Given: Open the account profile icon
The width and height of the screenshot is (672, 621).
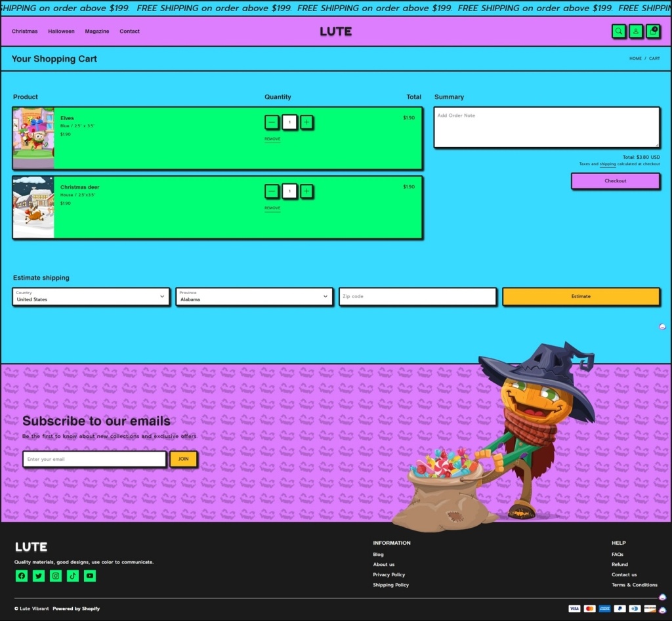Looking at the screenshot, I should (x=635, y=31).
